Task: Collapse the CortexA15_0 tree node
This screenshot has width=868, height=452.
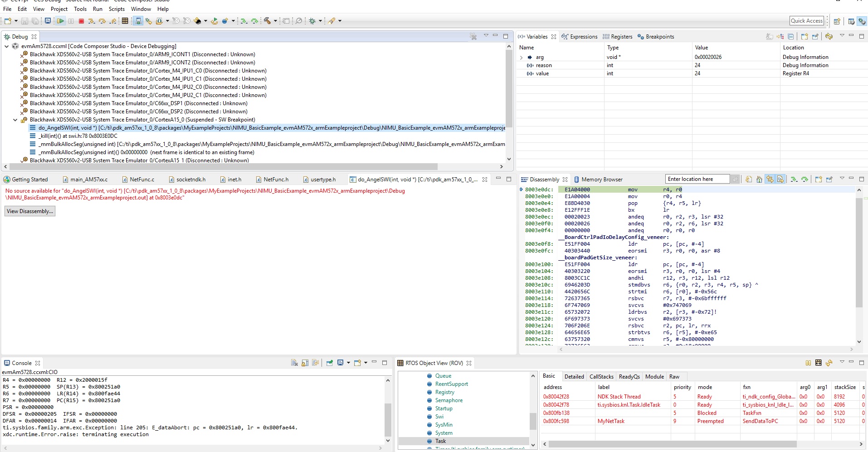Action: (15, 120)
